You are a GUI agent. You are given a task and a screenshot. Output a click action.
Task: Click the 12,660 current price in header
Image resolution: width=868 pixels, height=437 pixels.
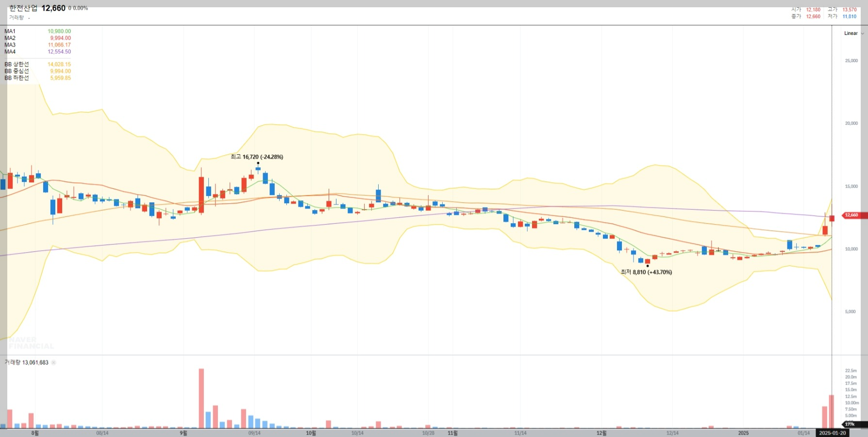53,8
